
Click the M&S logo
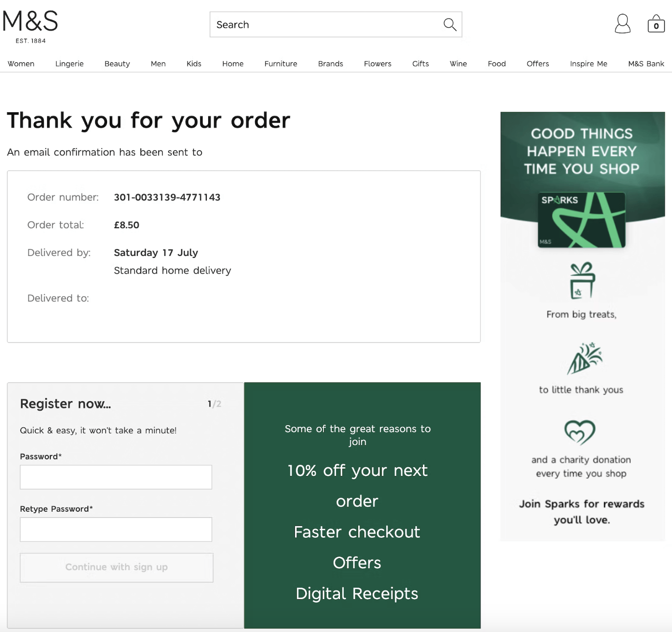click(30, 27)
